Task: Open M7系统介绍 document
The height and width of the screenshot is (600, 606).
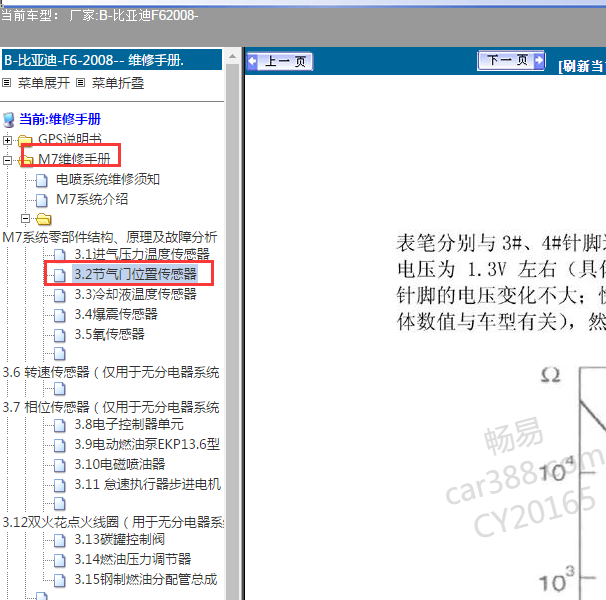Action: 92,199
